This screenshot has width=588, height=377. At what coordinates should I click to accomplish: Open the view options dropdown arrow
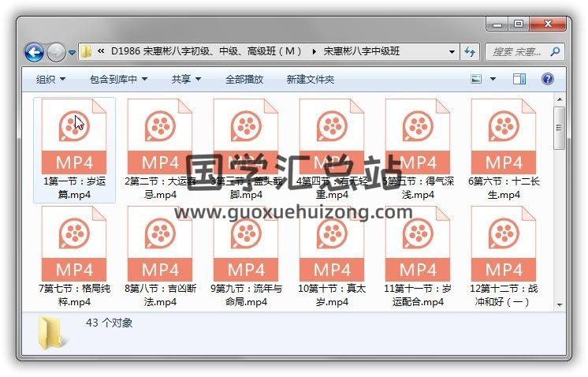(493, 79)
